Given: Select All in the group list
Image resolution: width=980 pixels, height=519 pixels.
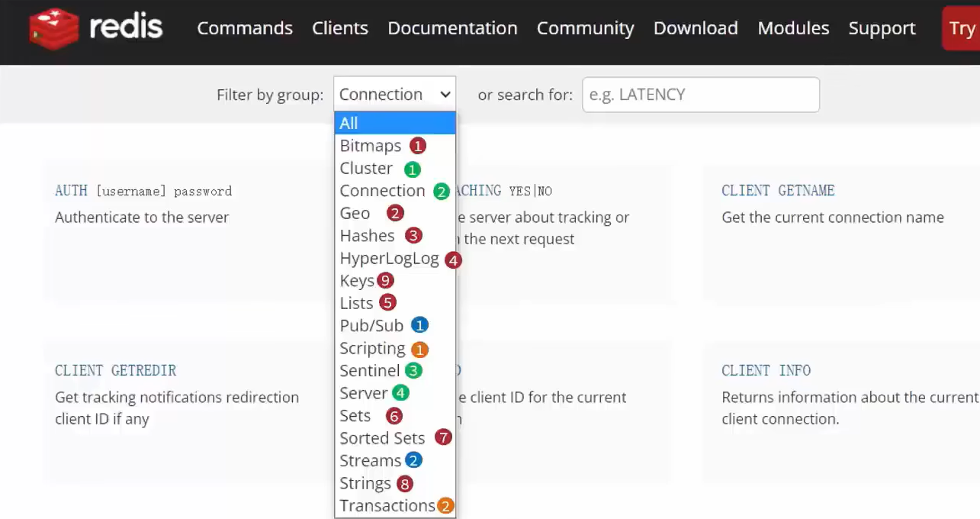Looking at the screenshot, I should click(395, 123).
